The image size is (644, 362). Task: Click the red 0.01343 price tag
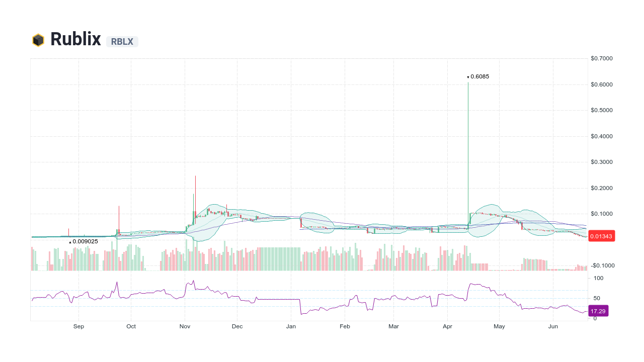602,235
